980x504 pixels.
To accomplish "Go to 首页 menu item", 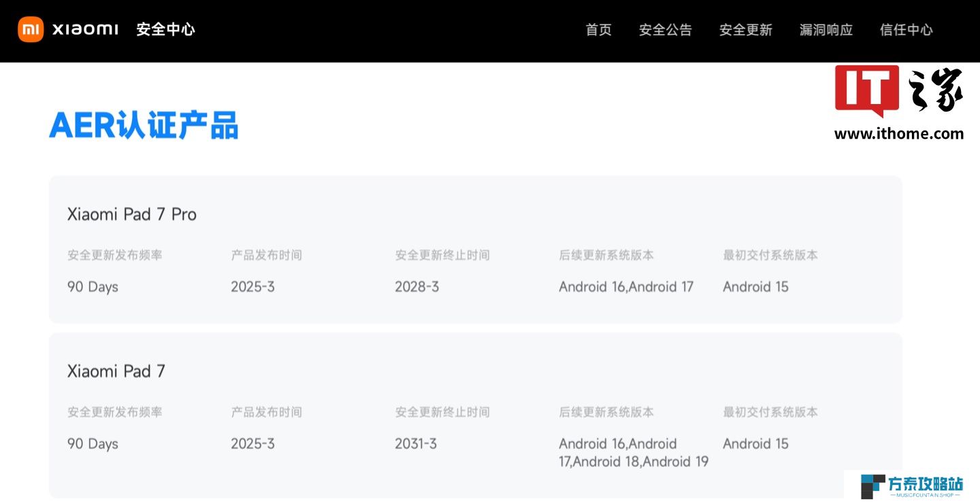I will tap(599, 30).
